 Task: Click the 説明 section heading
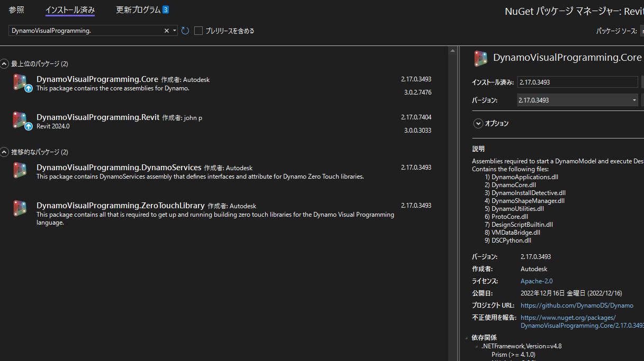tap(478, 149)
